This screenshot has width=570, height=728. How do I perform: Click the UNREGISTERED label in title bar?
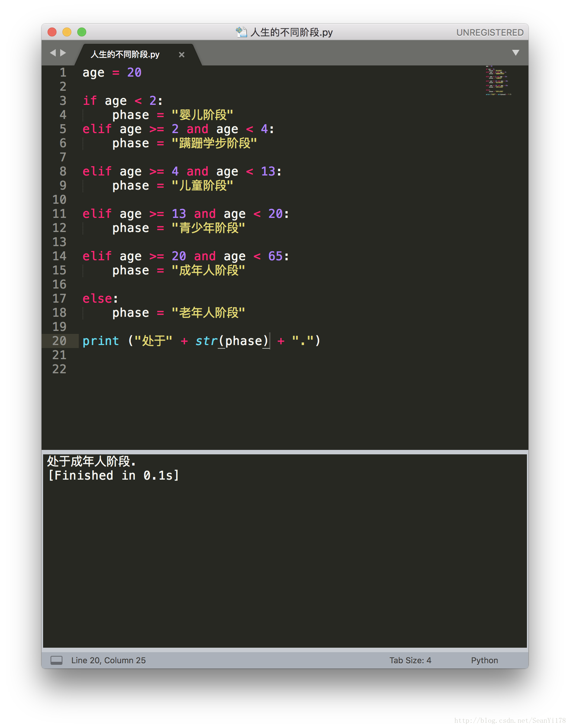[490, 33]
